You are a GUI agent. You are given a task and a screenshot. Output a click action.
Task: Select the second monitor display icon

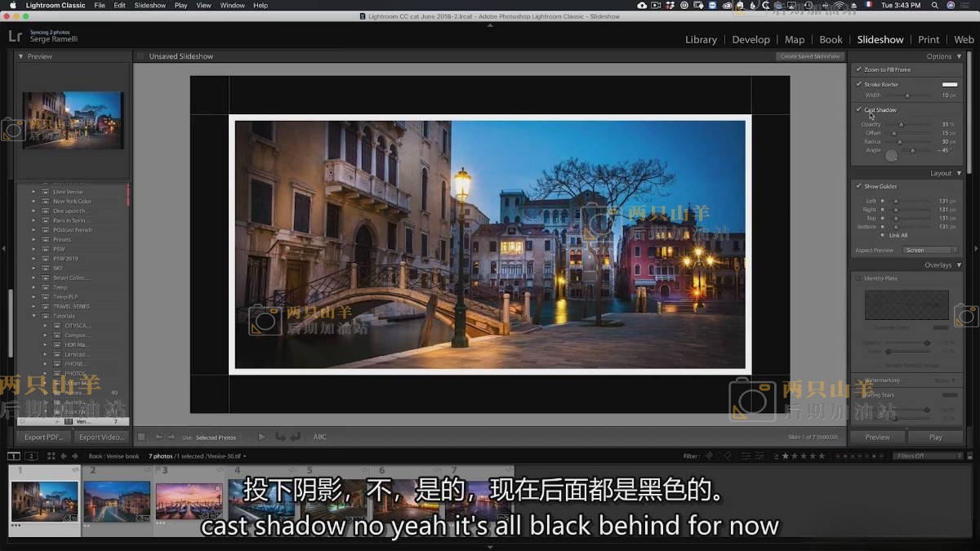click(x=31, y=456)
